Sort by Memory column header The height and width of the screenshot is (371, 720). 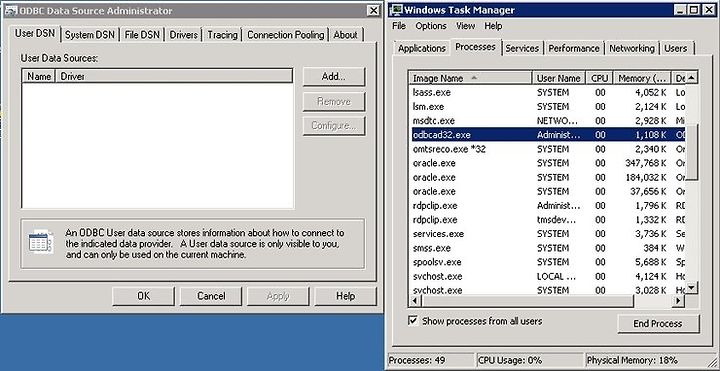point(642,78)
